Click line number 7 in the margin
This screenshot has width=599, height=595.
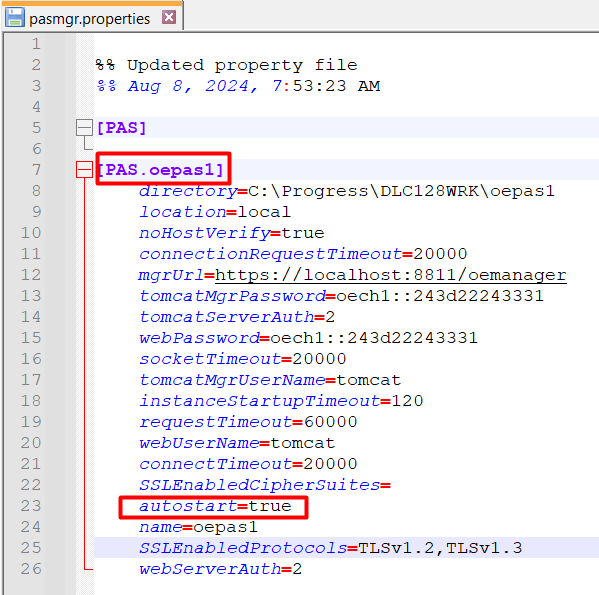tap(36, 170)
